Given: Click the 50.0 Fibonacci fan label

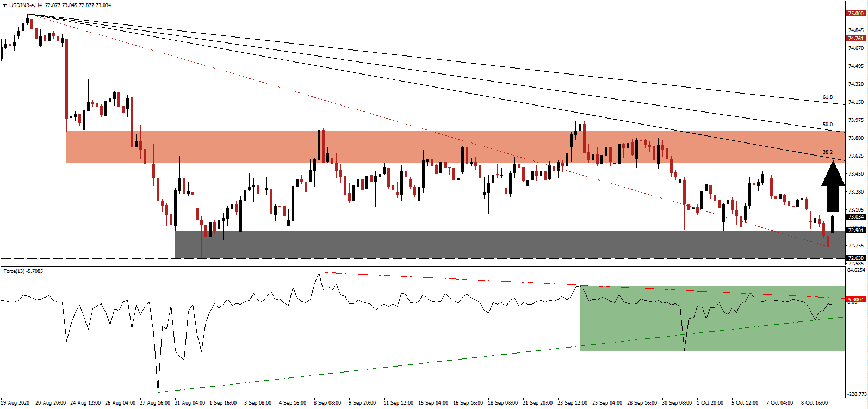Looking at the screenshot, I should (x=827, y=125).
